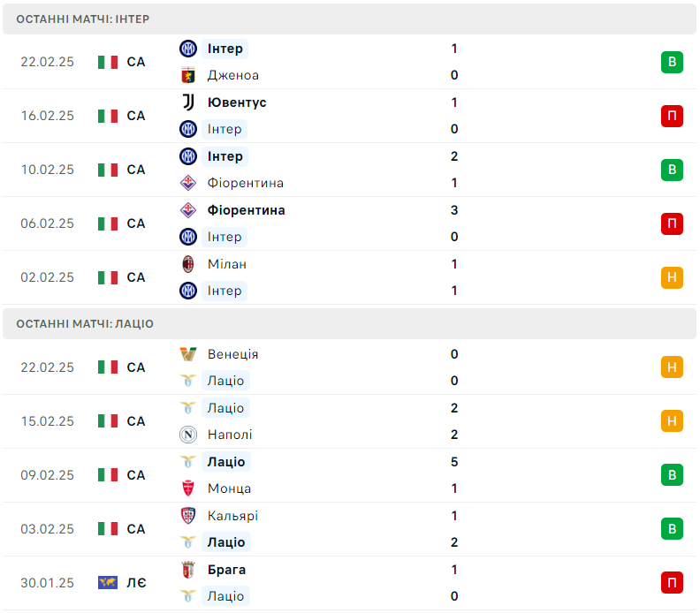The width and height of the screenshot is (700, 613).
Task: Select the Останні матчі: Інтер header
Action: [83, 19]
